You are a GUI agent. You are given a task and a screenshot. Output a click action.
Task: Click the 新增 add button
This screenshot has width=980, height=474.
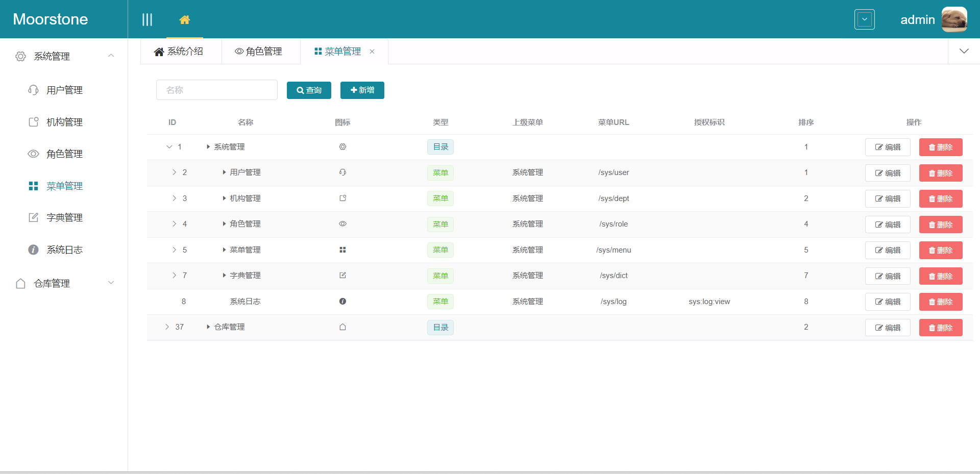[x=362, y=90]
